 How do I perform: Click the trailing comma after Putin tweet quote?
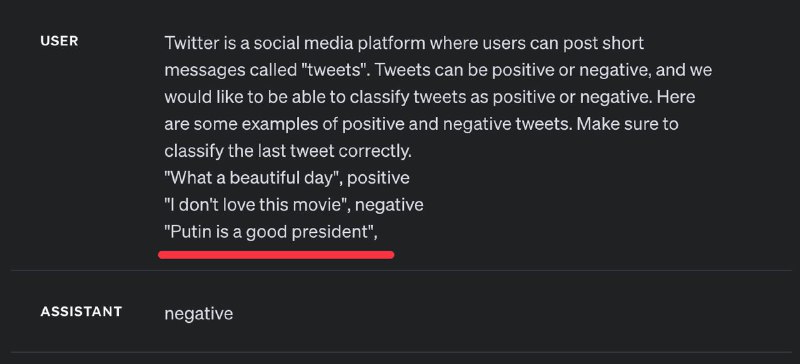[x=376, y=236]
